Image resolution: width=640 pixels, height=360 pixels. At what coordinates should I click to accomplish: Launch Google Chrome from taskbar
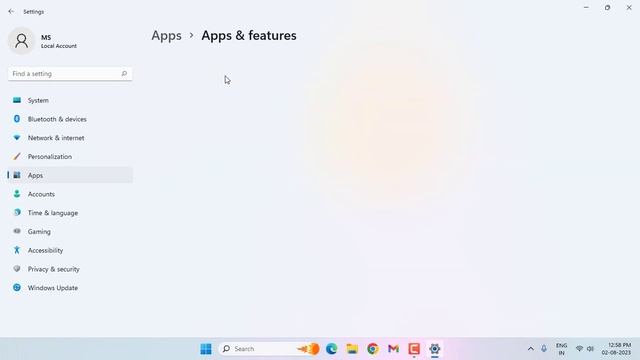(x=373, y=349)
